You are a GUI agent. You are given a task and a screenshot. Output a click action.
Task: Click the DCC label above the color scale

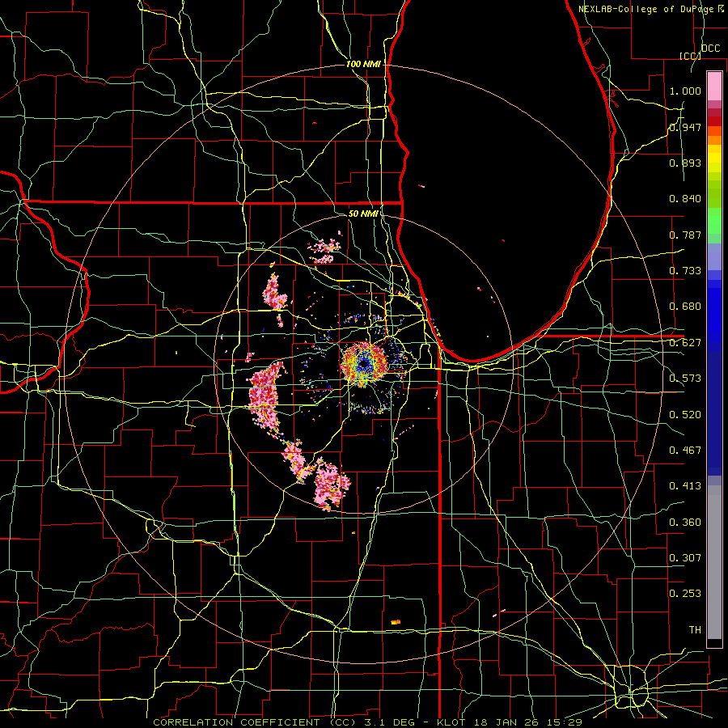pos(711,49)
